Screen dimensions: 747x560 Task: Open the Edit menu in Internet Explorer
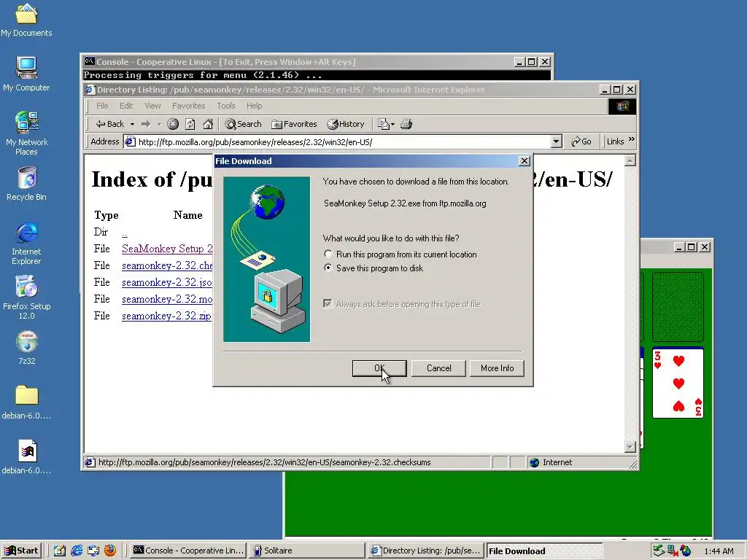click(x=126, y=106)
